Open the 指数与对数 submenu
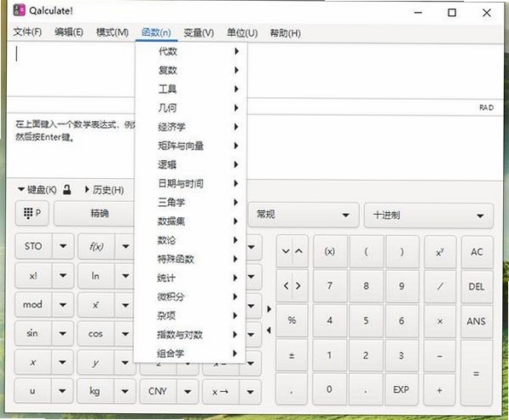The width and height of the screenshot is (509, 420). pyautogui.click(x=190, y=334)
